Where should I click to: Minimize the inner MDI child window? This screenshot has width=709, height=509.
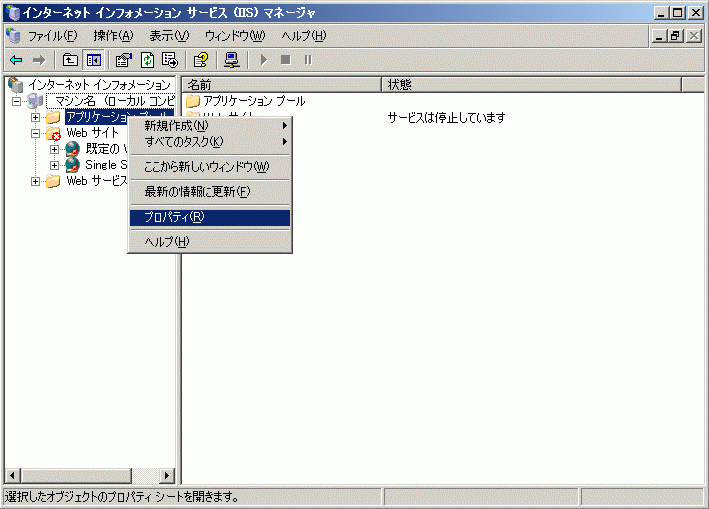[x=659, y=36]
